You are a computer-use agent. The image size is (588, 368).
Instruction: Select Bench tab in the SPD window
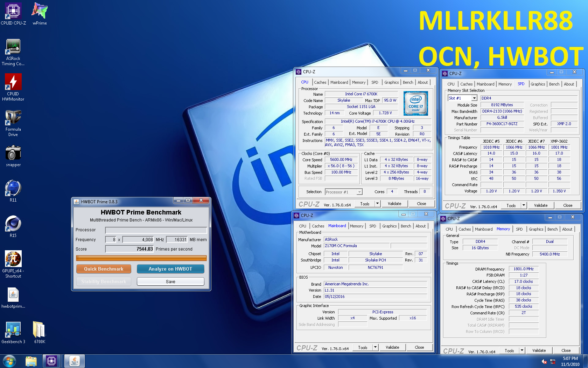[x=554, y=84]
